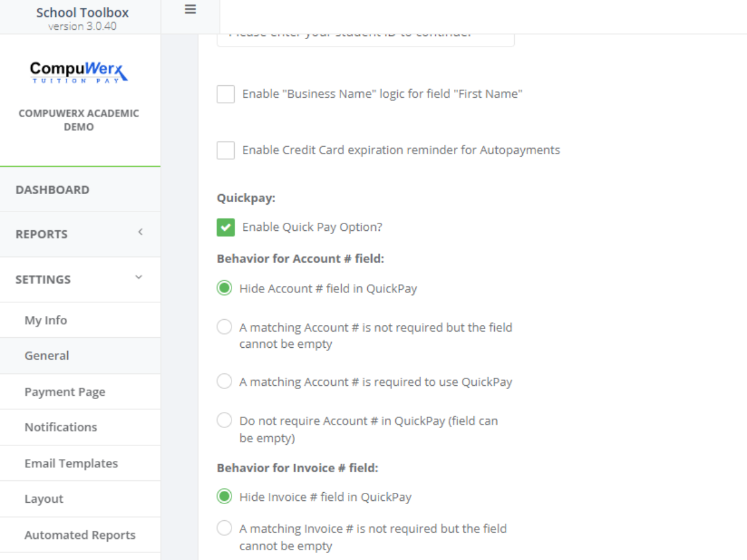747x560 pixels.
Task: Choose matching Invoice # not required option
Action: pyautogui.click(x=224, y=529)
